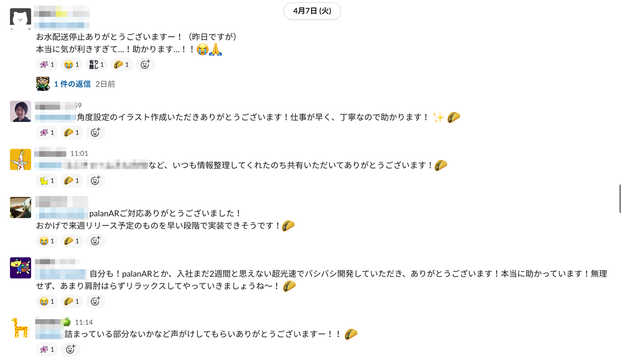The height and width of the screenshot is (364, 621).
Task: Add reaction to the 角度設定 illustration message
Action: pos(95,133)
